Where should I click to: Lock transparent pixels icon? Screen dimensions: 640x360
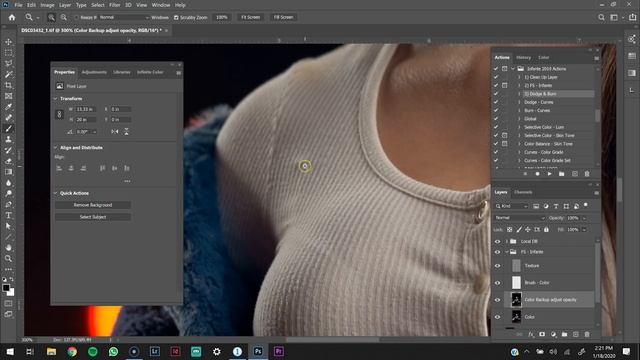pos(509,230)
